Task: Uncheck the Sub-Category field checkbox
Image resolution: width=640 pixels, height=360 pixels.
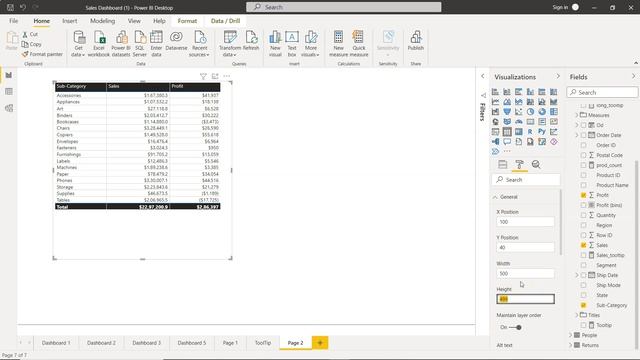Action: [583, 305]
